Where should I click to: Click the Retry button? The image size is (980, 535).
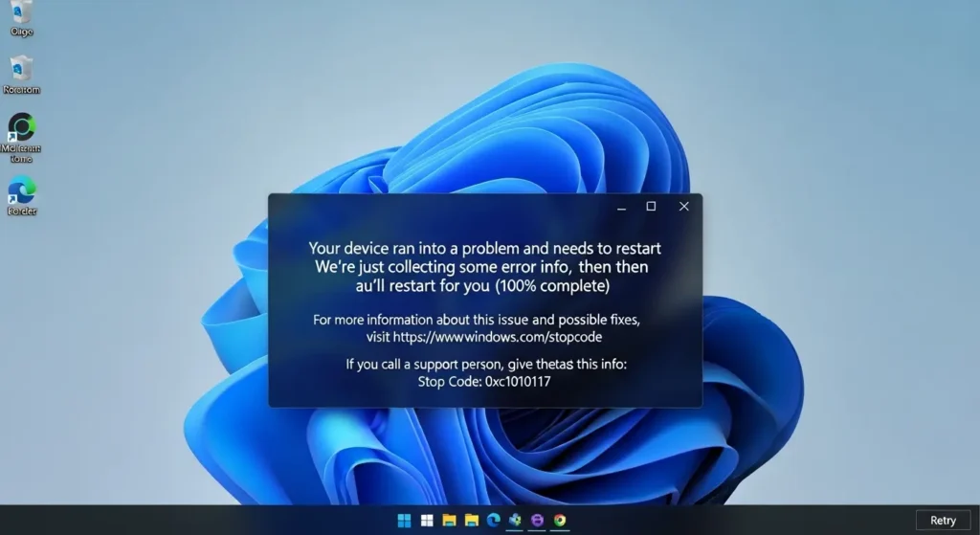943,520
